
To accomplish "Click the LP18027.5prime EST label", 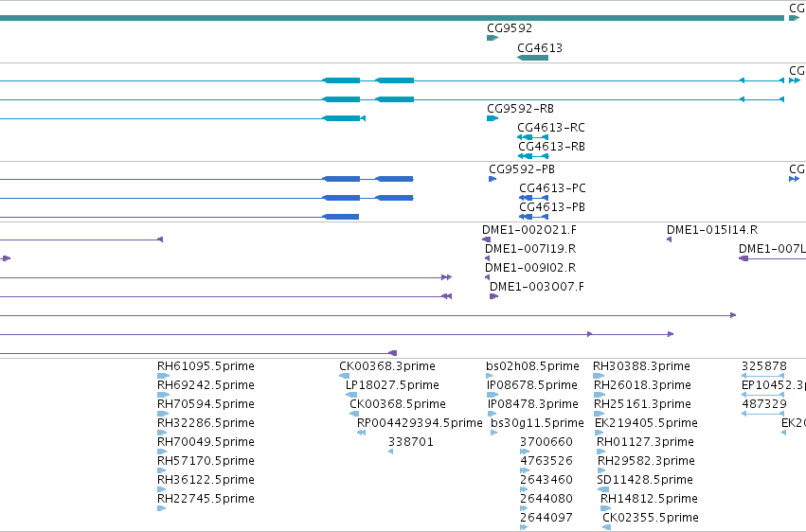I will coord(392,385).
